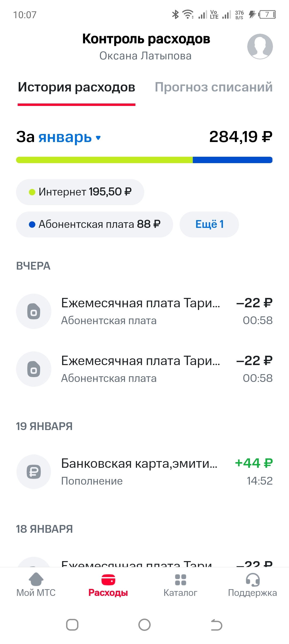Image resolution: width=289 pixels, height=644 pixels.
Task: Select the История расходов tab
Action: (x=77, y=87)
